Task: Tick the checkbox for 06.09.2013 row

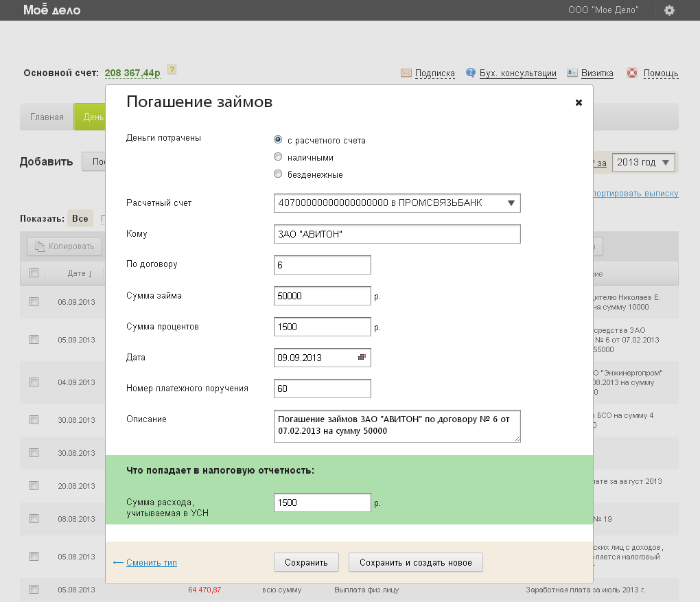Action: (34, 301)
